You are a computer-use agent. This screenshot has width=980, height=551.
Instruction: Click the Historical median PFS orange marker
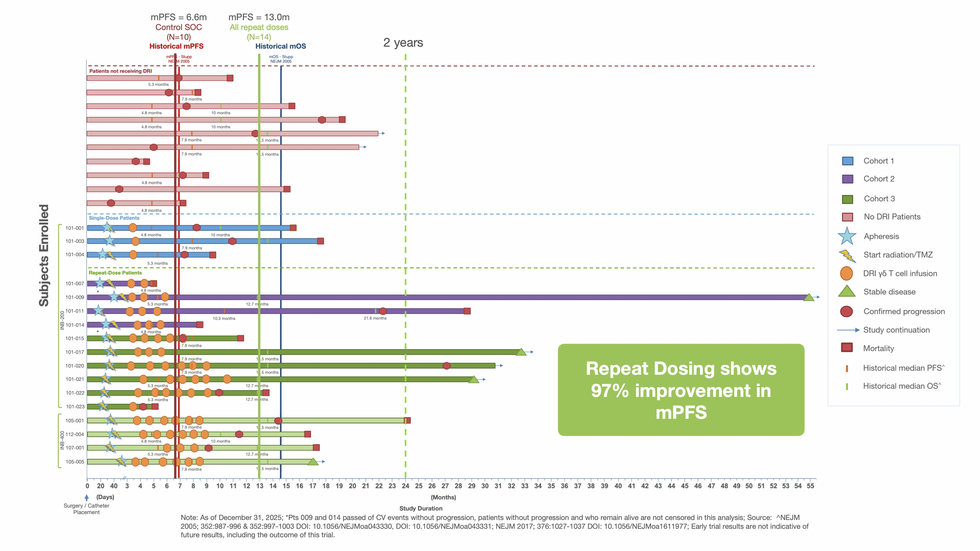[x=847, y=368]
